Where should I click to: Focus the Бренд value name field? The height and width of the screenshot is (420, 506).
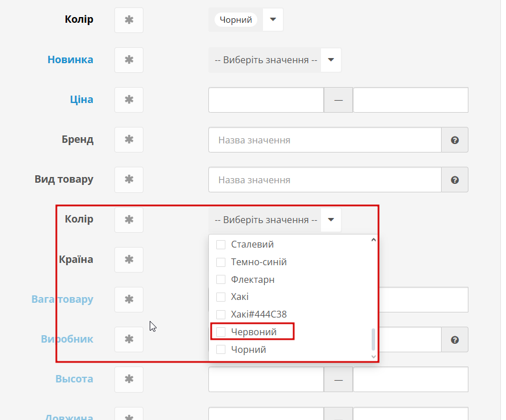point(324,140)
